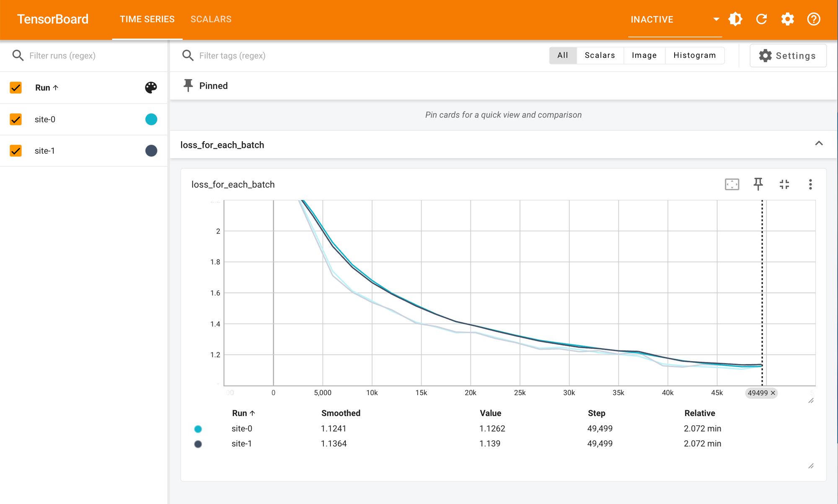This screenshot has width=838, height=504.
Task: Uncheck the site-1 run checkbox
Action: (x=16, y=151)
